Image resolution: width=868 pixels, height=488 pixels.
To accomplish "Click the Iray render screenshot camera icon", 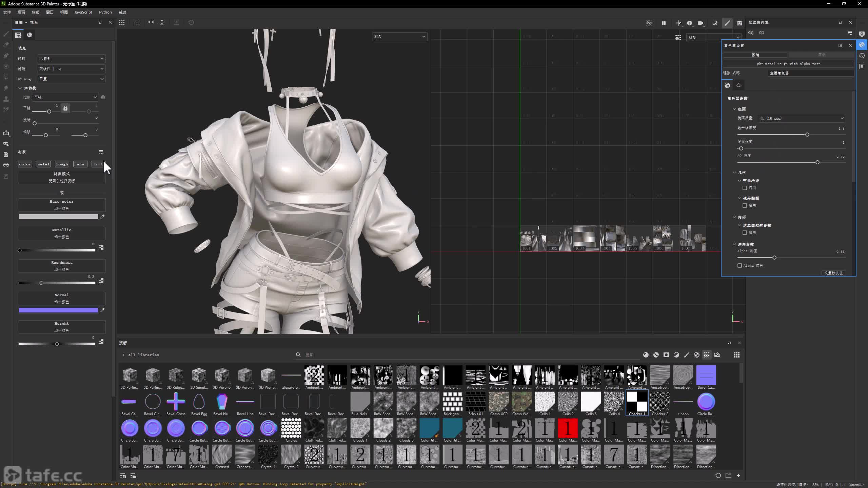I will coord(739,23).
